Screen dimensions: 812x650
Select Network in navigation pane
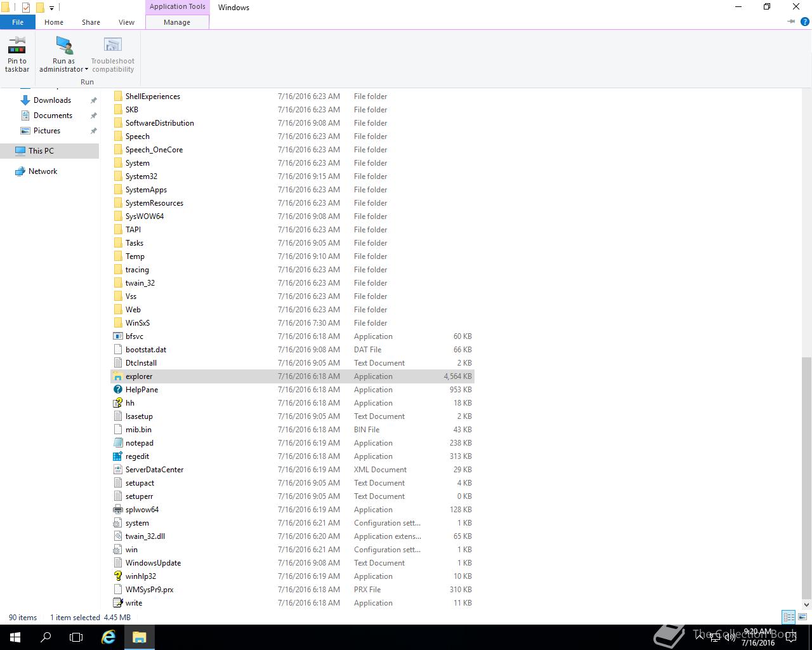[43, 171]
